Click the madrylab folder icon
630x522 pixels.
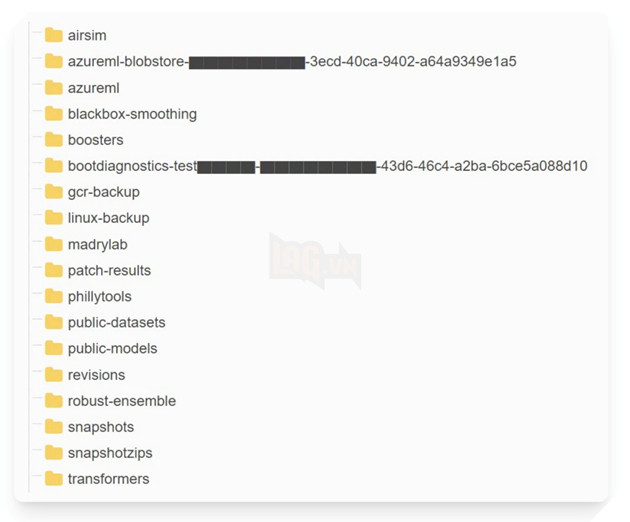pos(53,244)
